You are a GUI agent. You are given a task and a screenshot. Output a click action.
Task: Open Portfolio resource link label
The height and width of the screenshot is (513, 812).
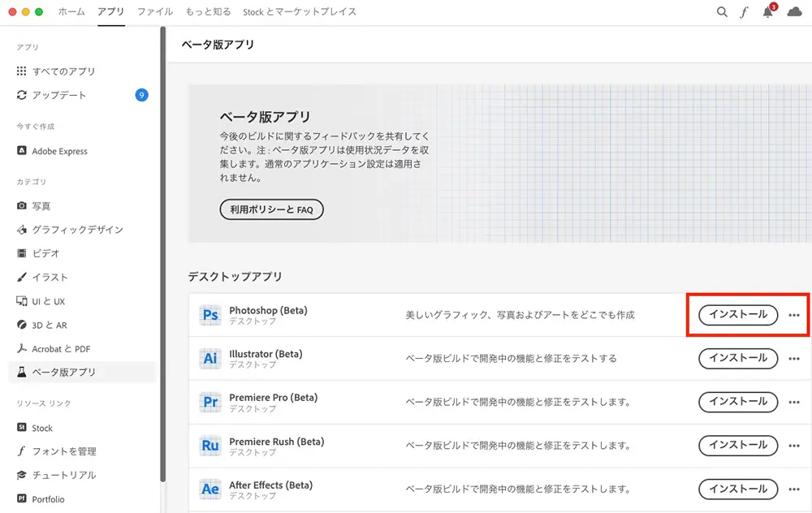click(x=48, y=499)
